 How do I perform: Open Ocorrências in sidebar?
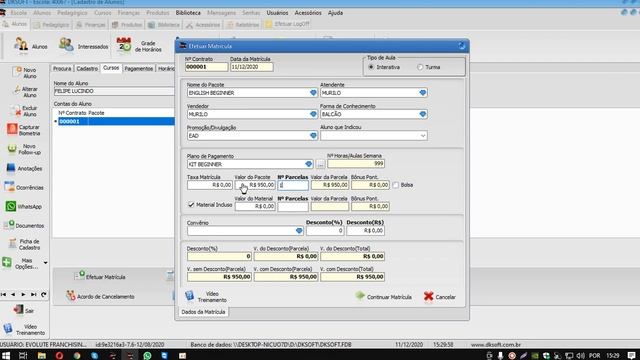[24, 187]
